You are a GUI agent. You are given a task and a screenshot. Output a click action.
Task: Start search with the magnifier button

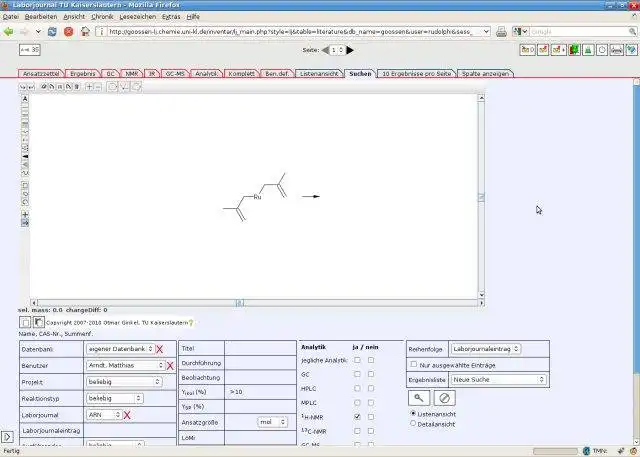click(419, 398)
